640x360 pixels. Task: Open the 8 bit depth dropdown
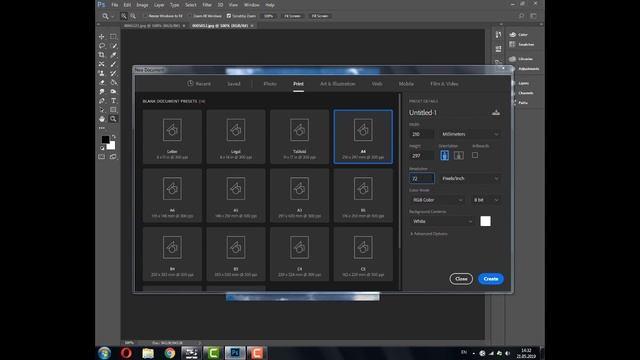pyautogui.click(x=486, y=200)
